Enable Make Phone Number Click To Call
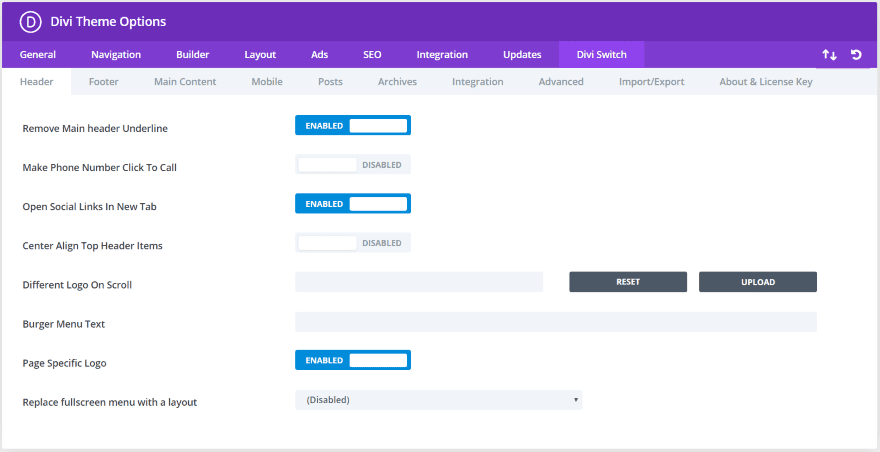Viewport: 880px width, 452px height. click(353, 165)
